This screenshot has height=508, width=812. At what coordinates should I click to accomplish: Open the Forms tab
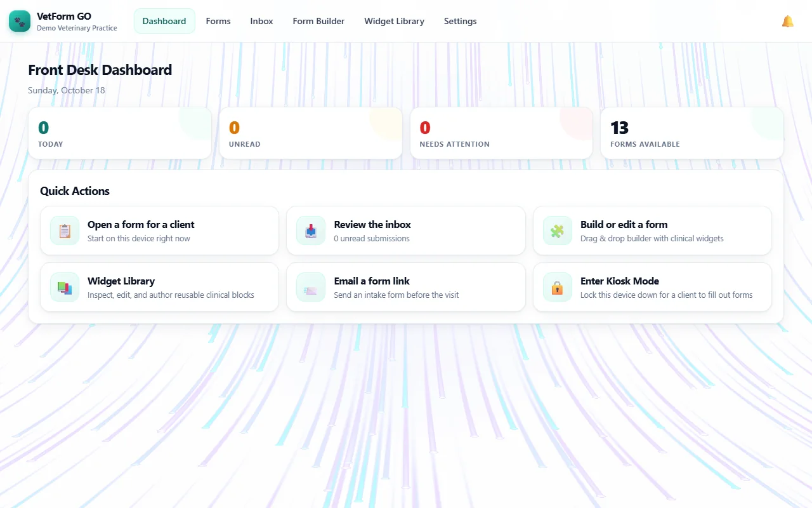218,21
